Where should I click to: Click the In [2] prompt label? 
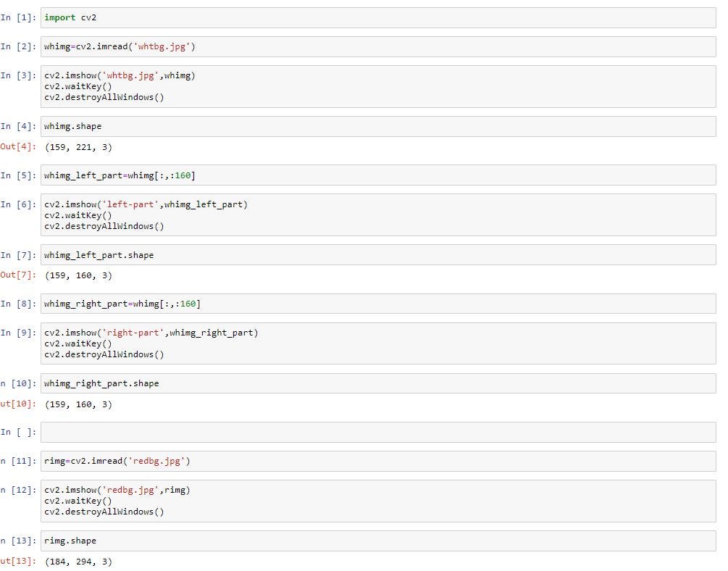click(x=19, y=46)
